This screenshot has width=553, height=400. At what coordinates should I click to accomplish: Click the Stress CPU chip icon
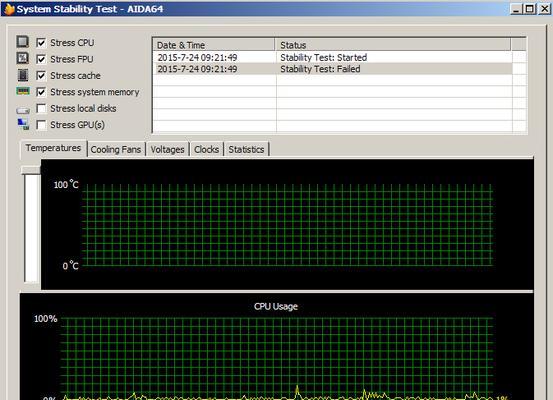point(23,42)
